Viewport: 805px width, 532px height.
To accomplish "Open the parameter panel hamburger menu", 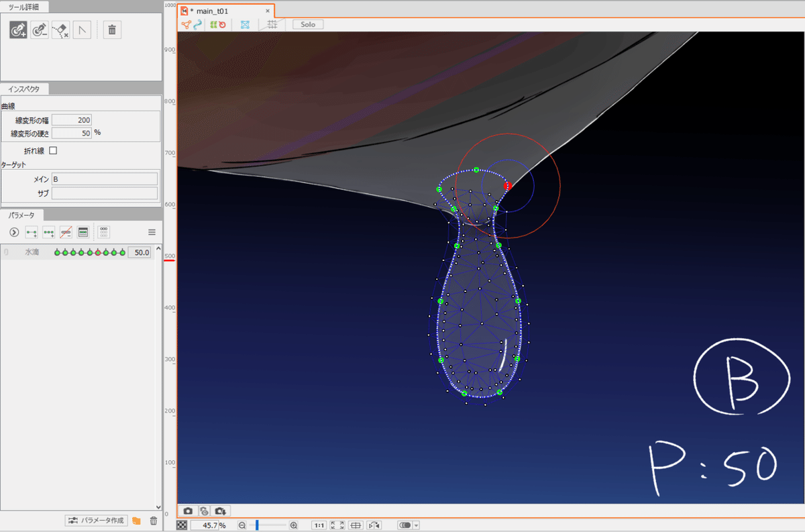I will [x=152, y=232].
